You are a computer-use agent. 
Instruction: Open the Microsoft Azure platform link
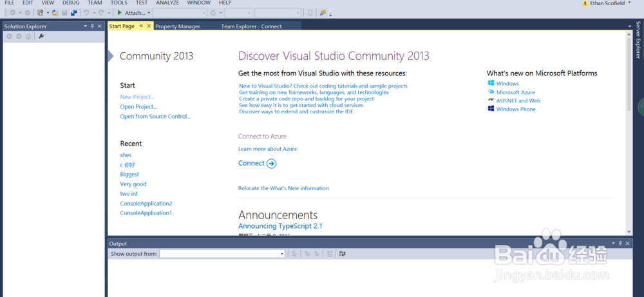pos(515,92)
